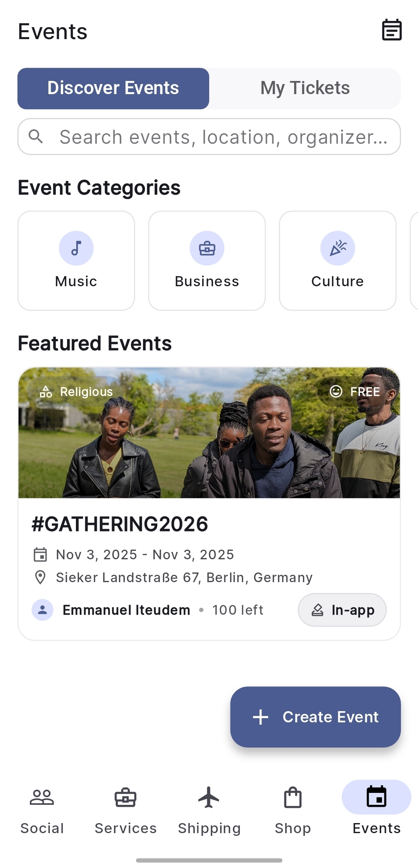Open the #GATHERING2026 event title

click(x=120, y=524)
